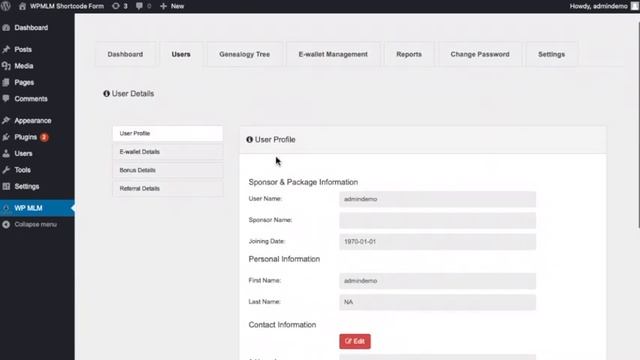The height and width of the screenshot is (360, 640).
Task: Click the Sponsor & Package Information heading
Action: pyautogui.click(x=303, y=182)
